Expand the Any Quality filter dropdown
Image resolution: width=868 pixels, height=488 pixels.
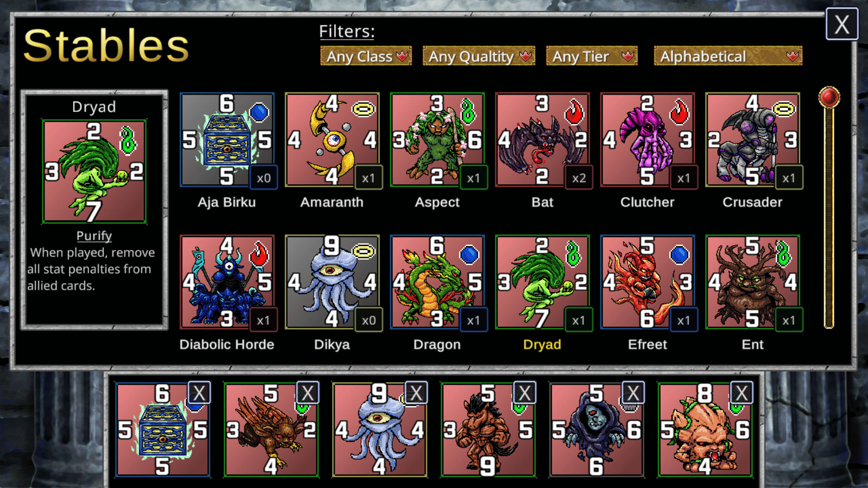tap(479, 56)
